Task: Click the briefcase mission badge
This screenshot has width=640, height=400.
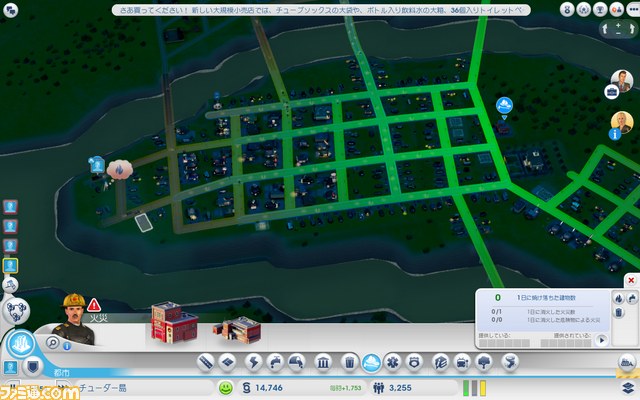Action: (611, 92)
